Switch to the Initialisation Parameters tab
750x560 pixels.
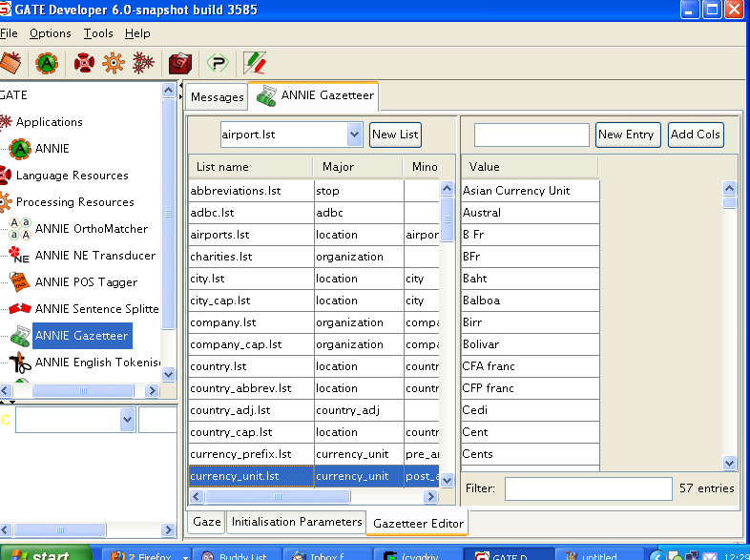tap(297, 522)
